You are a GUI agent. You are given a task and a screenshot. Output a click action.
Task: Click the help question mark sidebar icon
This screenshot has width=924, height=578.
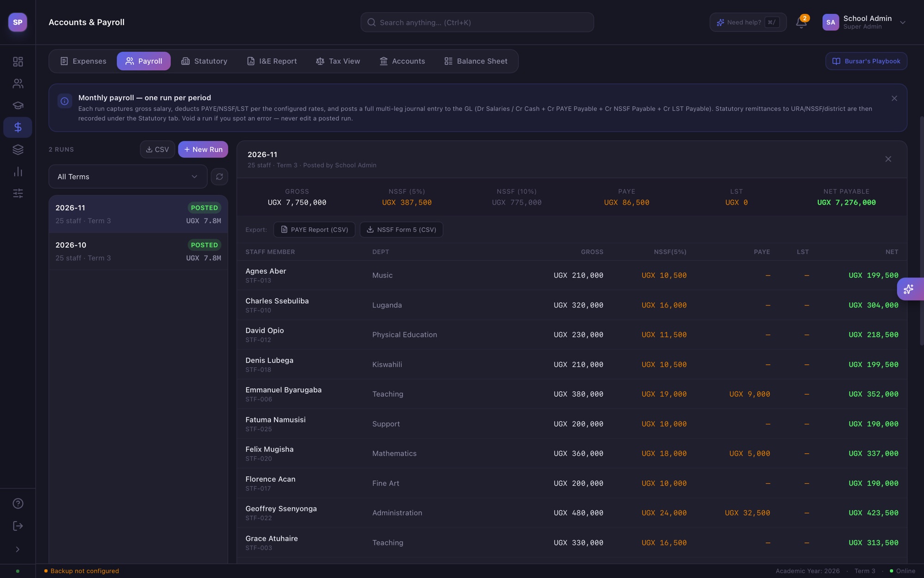click(x=18, y=504)
